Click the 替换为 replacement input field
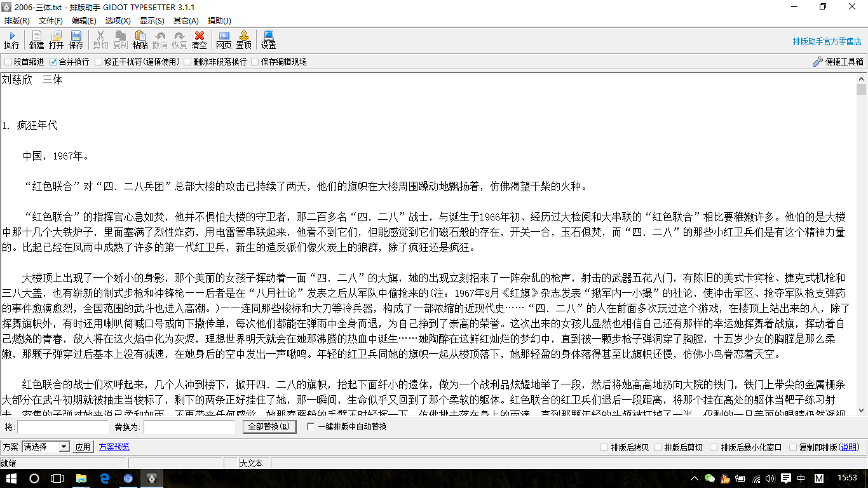The height and width of the screenshot is (488, 868). point(189,427)
